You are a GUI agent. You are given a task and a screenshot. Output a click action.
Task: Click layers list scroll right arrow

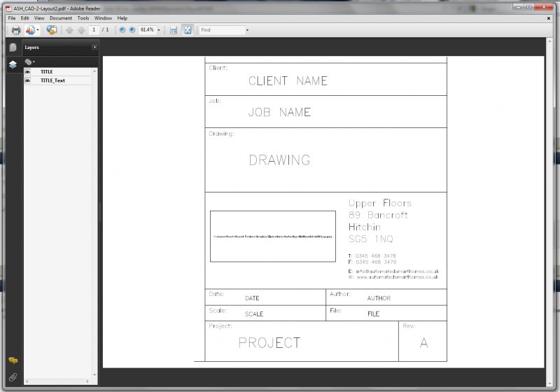coord(87,381)
